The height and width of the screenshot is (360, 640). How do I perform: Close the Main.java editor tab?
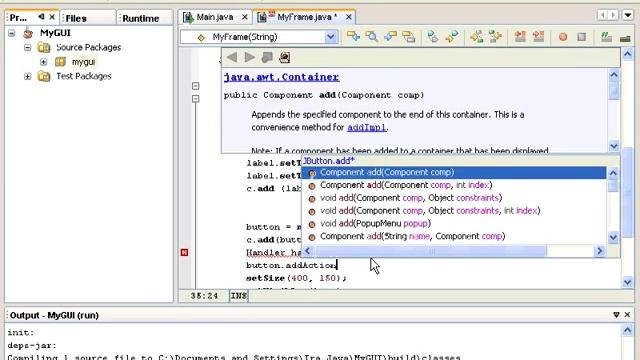(x=244, y=17)
